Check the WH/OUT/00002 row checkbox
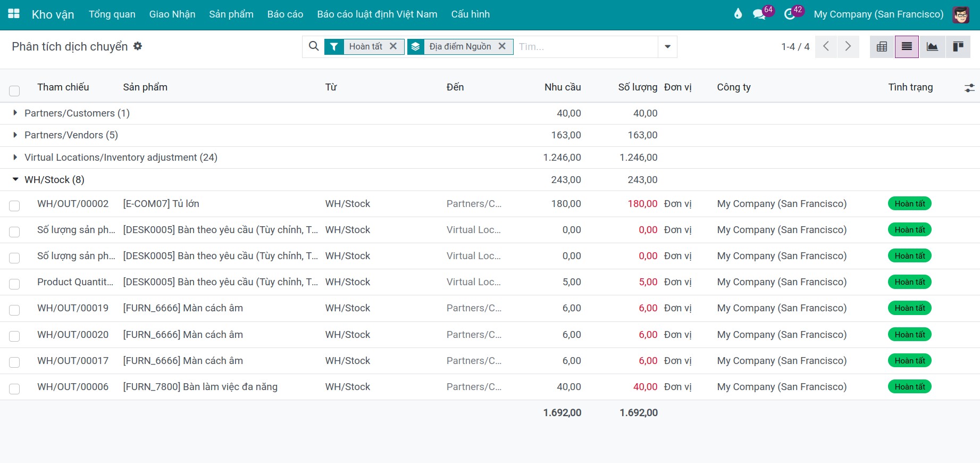Screen dimensions: 980x463 [x=14, y=205]
